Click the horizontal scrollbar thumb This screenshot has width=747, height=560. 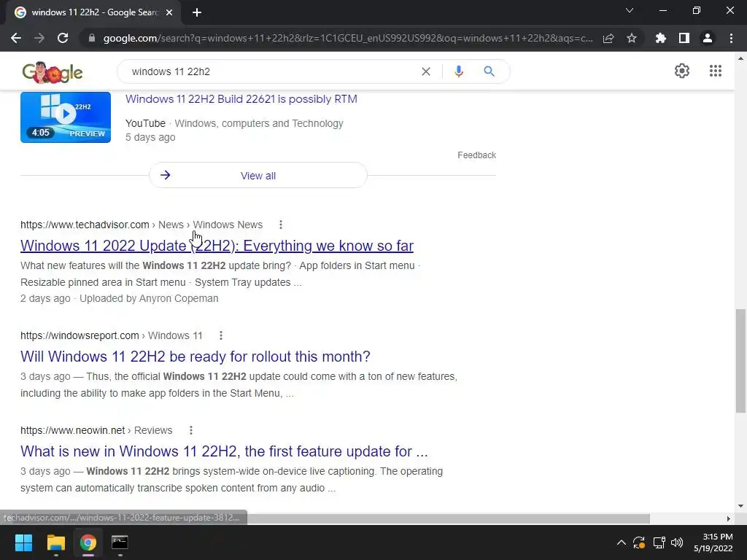tap(448, 518)
